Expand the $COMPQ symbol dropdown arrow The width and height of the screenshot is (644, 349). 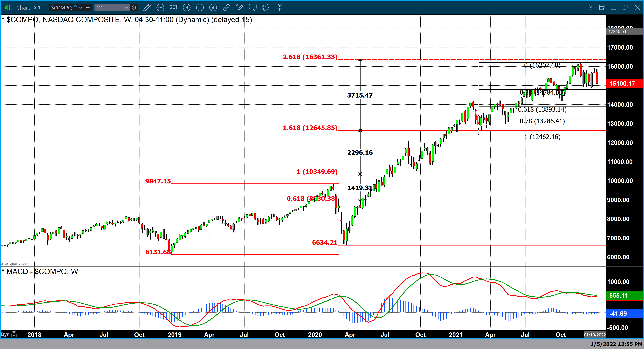click(80, 8)
